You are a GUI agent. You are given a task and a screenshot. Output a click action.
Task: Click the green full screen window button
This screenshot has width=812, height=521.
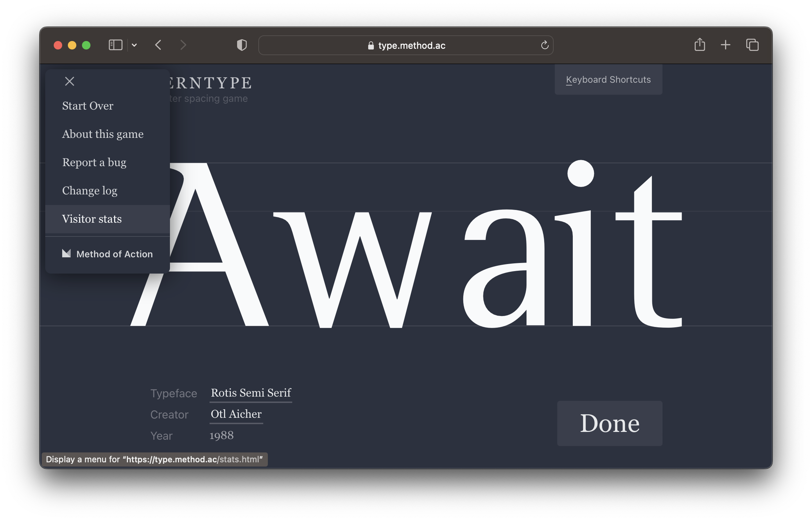tap(86, 45)
